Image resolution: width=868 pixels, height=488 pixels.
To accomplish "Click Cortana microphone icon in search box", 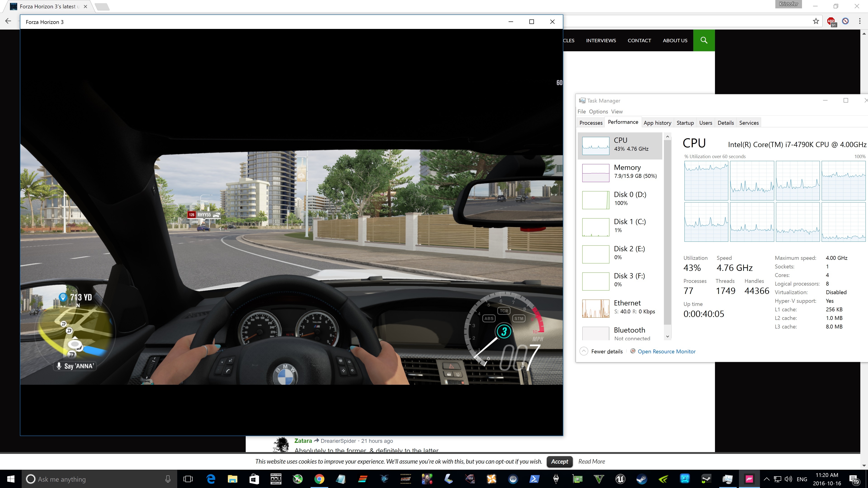I will [x=168, y=479].
